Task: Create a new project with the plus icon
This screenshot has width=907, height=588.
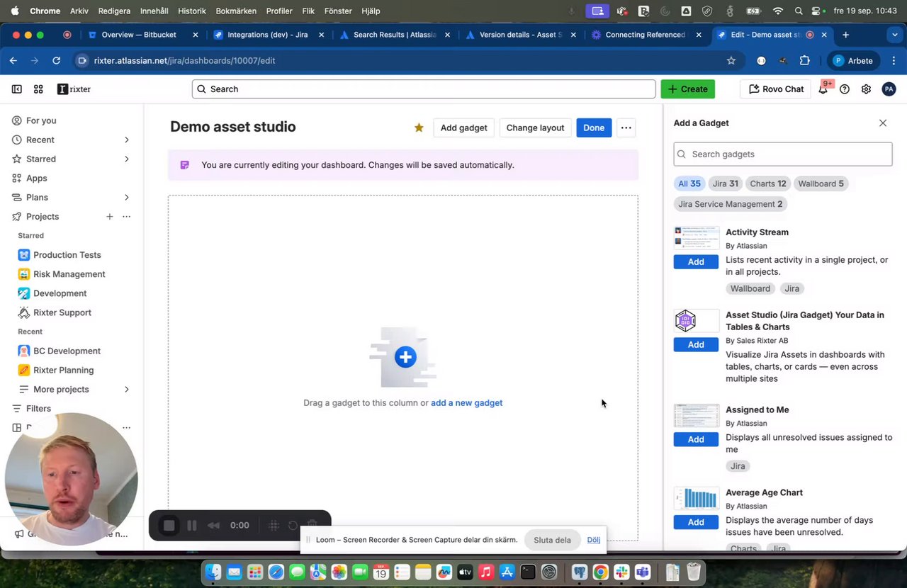Action: (x=109, y=217)
